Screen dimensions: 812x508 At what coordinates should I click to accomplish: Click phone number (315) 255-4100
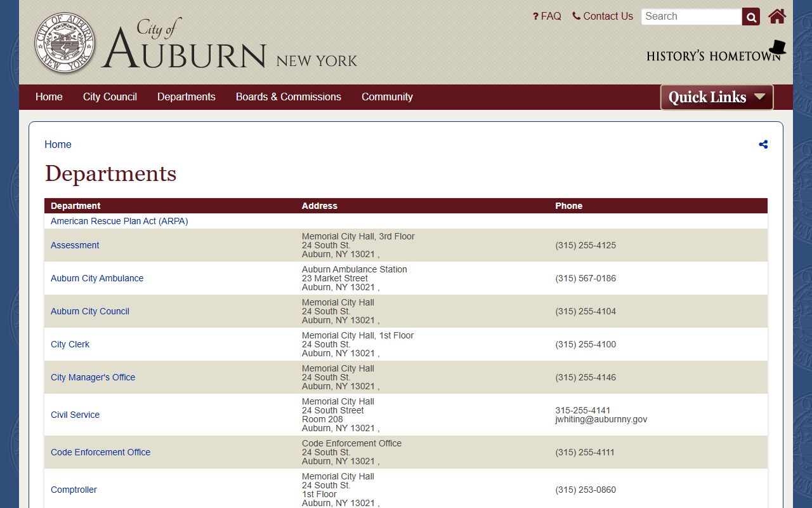click(586, 344)
